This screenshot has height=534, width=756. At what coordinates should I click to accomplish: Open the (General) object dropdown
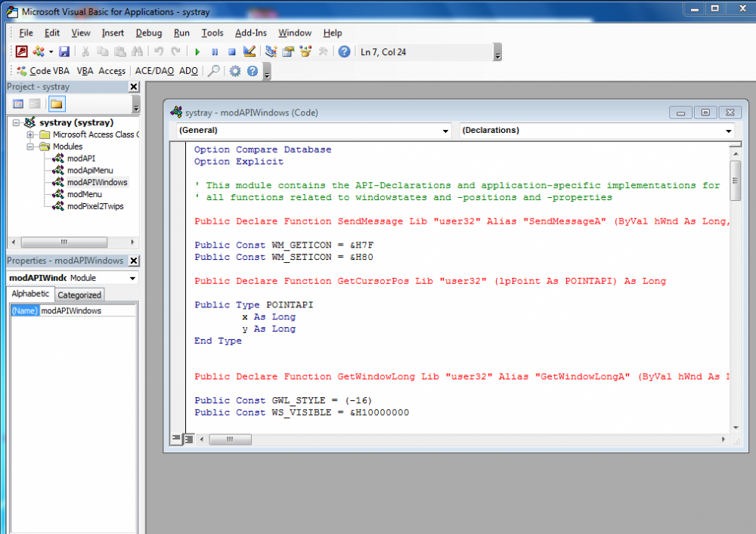coord(445,131)
